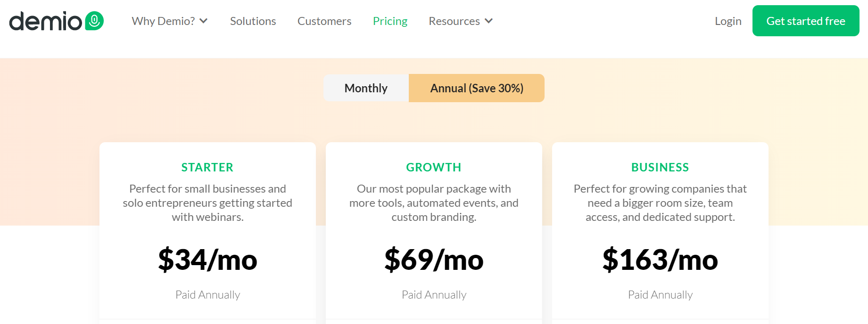Click Get started free button
Image resolution: width=868 pixels, height=324 pixels.
[x=806, y=21]
